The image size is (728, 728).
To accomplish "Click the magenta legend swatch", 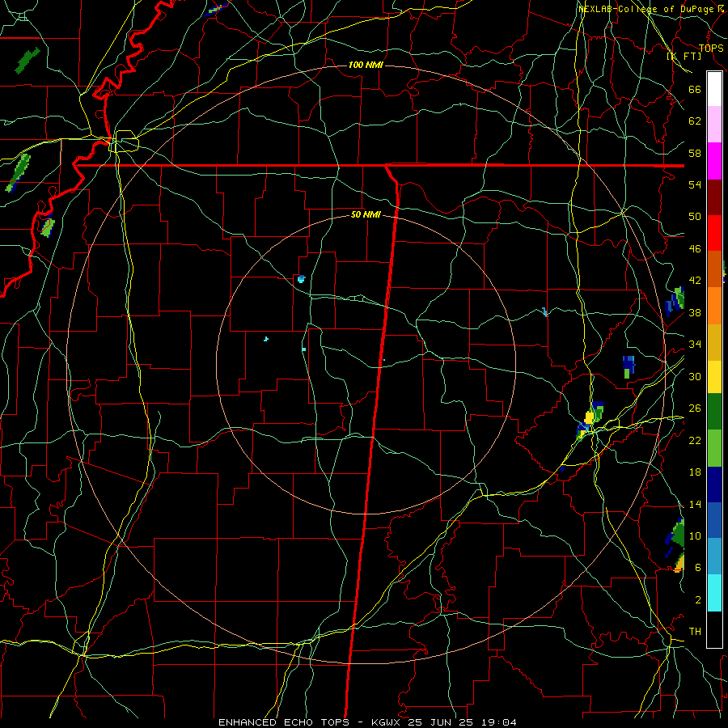I will 714,161.
